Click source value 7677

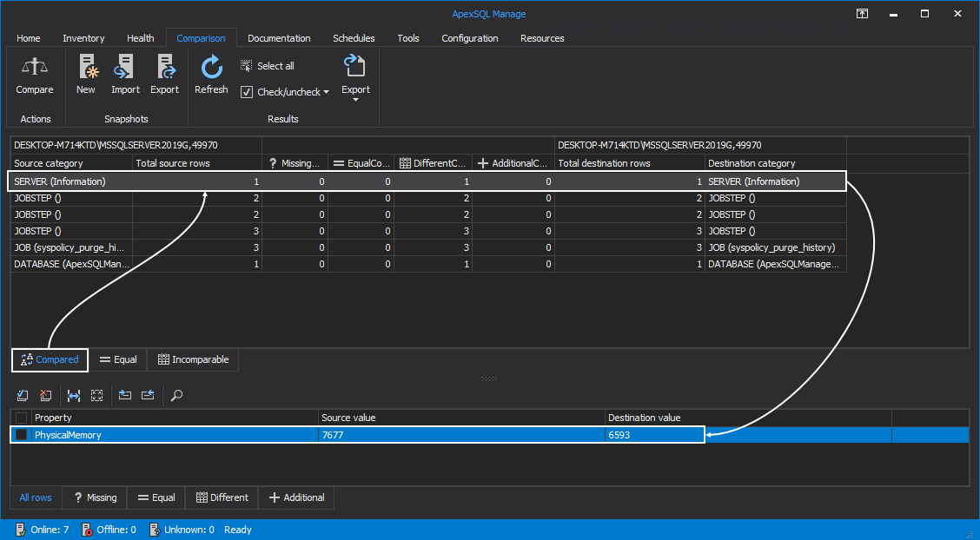pyautogui.click(x=462, y=434)
